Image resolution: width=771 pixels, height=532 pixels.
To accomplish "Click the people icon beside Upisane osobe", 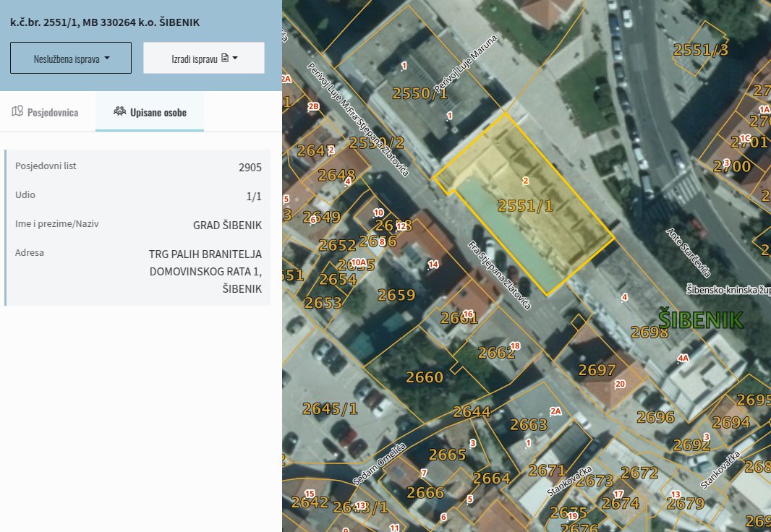I will [119, 111].
